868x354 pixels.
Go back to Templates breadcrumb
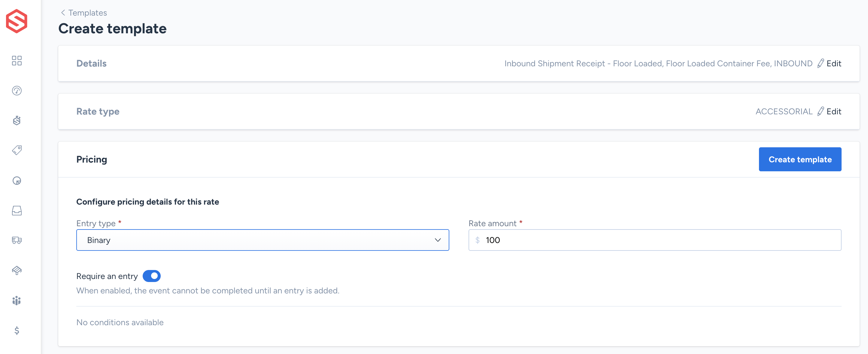88,13
